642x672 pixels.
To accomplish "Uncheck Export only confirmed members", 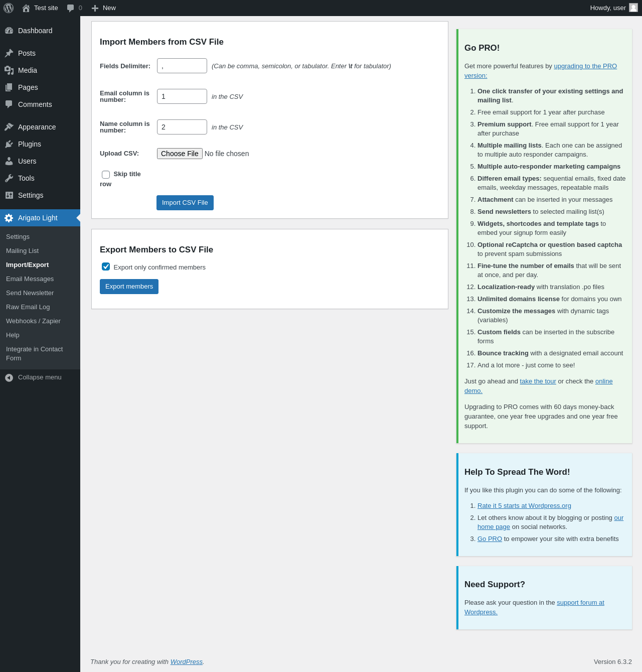I will (106, 266).
